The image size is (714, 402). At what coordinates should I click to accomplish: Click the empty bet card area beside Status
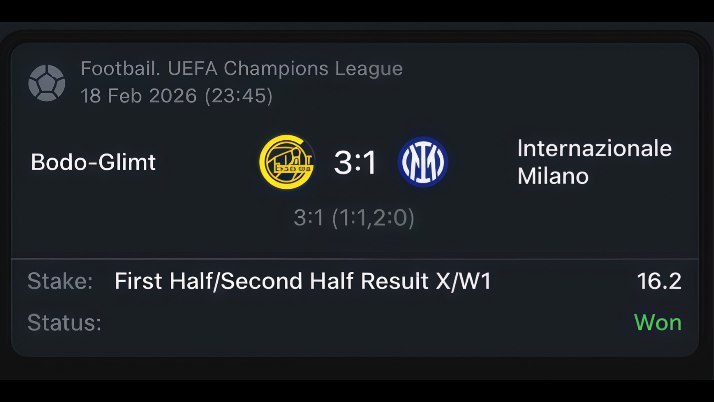pos(364,323)
